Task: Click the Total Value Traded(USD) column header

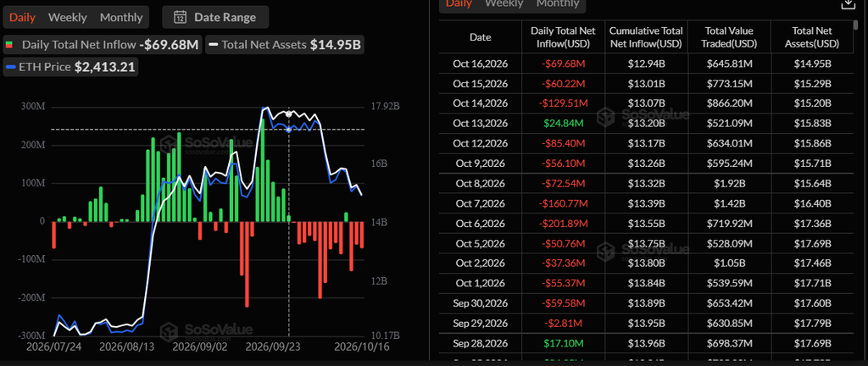Action: (x=729, y=37)
